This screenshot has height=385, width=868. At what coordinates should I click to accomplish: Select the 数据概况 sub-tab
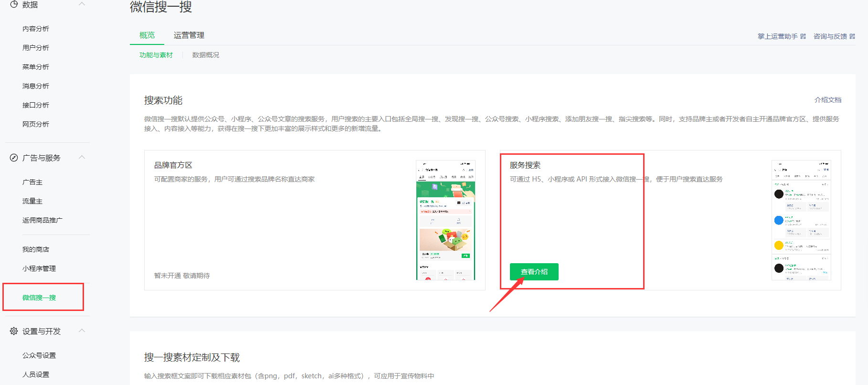click(206, 55)
